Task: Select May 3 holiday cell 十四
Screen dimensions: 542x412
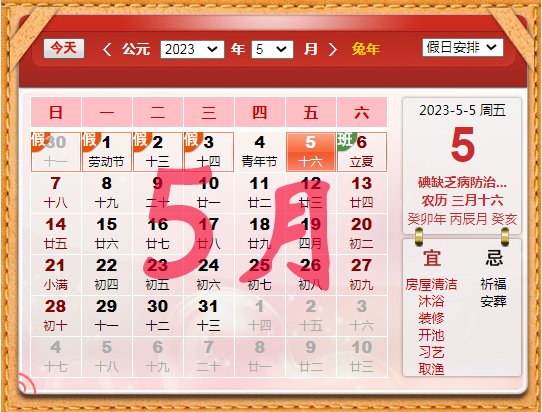Action: point(209,152)
